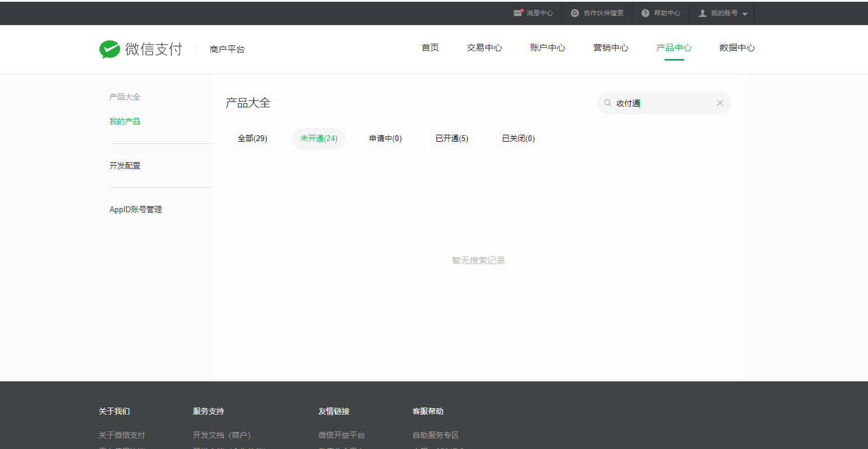View the 已开通(5) tab
Screen dimensions: 868x449
452,139
